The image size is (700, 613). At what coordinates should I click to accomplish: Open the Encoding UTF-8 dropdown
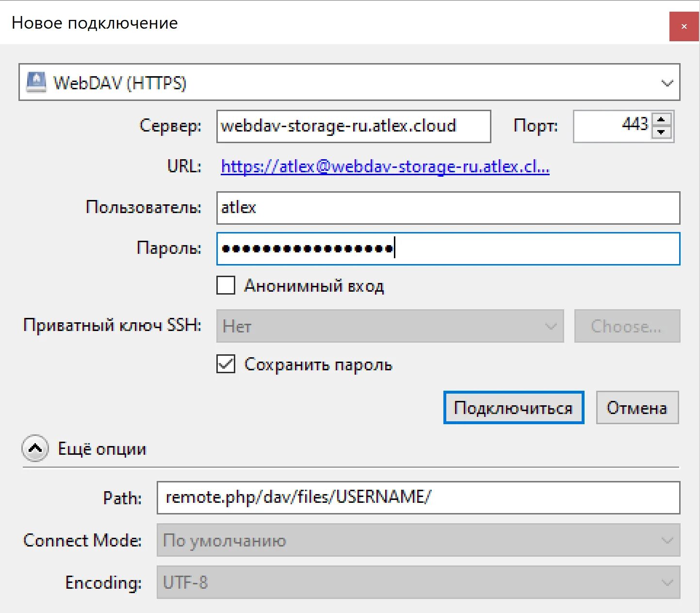[418, 582]
